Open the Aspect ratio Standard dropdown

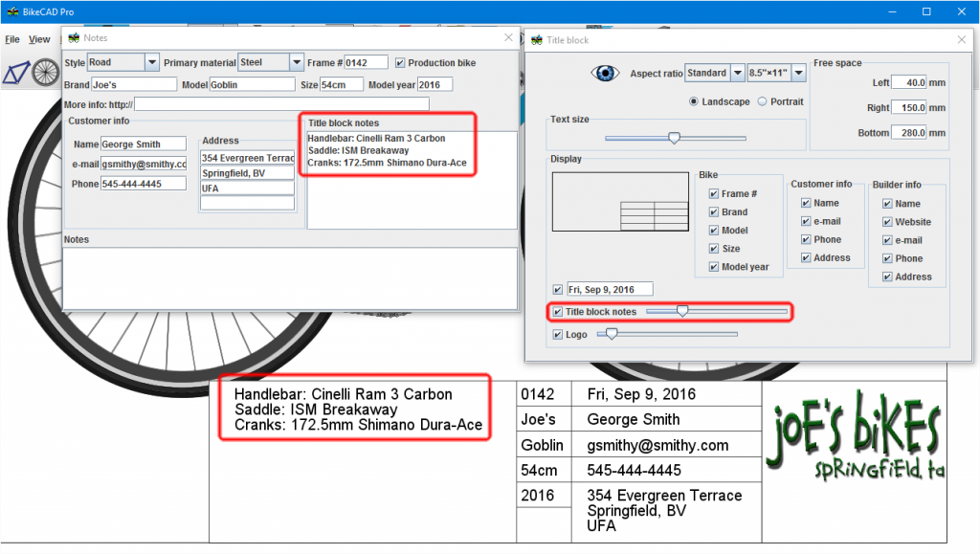pos(737,74)
